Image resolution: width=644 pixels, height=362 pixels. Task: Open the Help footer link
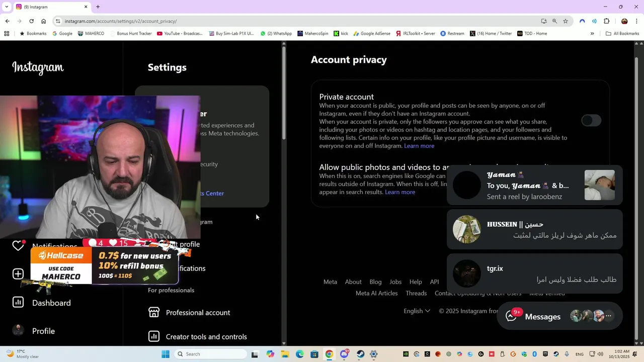pos(416,282)
